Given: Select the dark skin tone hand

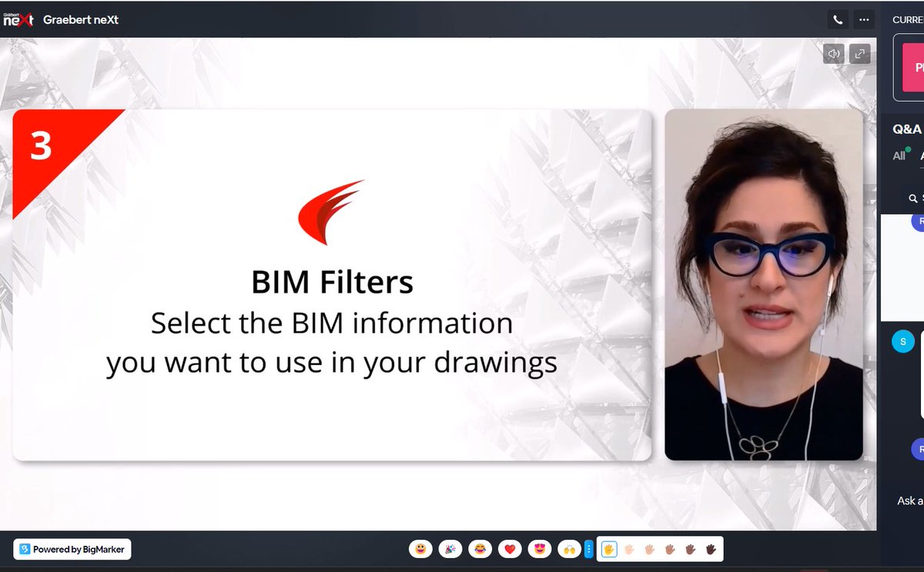Looking at the screenshot, I should 711,549.
